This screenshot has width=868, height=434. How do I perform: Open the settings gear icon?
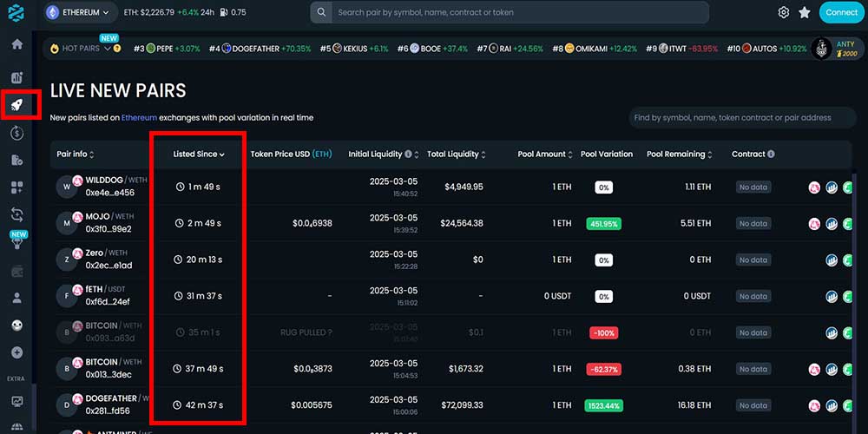[783, 12]
